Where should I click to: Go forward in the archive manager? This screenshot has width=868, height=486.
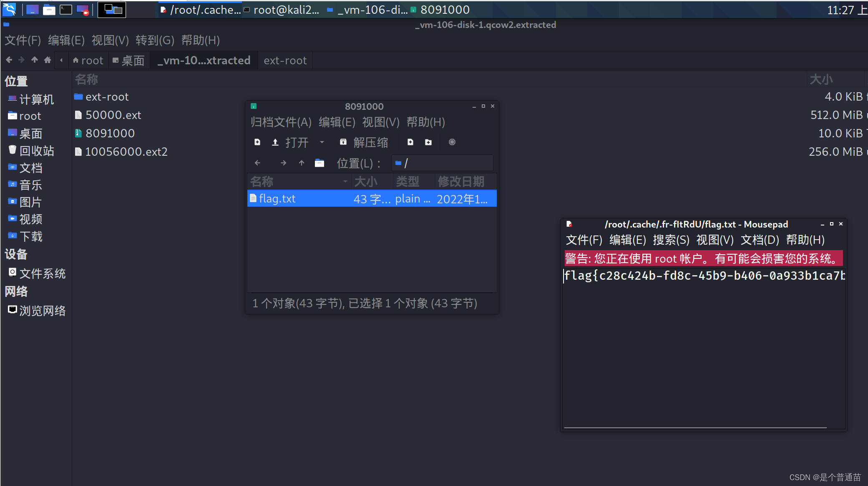[284, 163]
